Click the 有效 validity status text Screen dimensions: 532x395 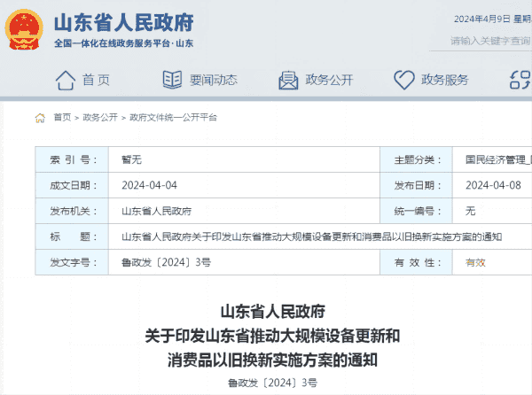click(475, 262)
